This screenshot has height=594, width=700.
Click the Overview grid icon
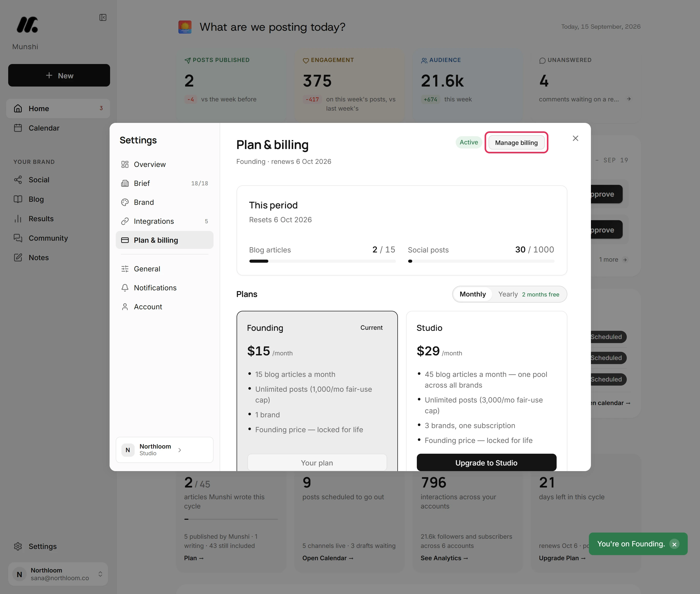125,164
